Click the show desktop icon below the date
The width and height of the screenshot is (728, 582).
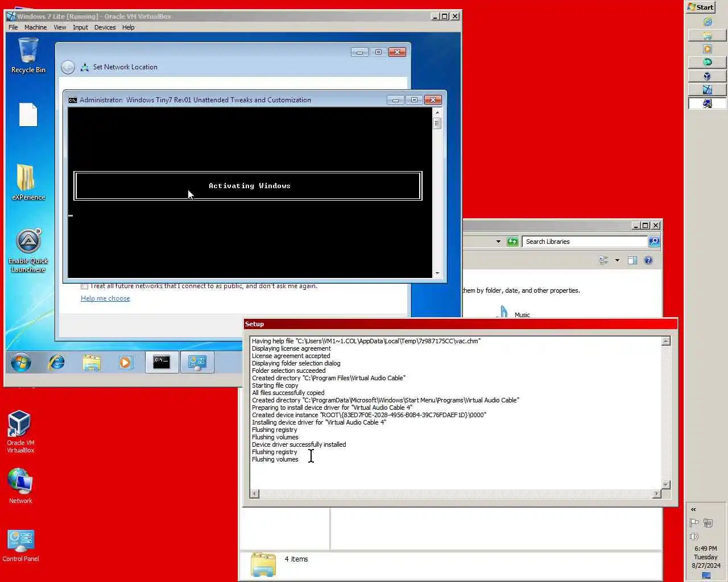[x=706, y=575]
